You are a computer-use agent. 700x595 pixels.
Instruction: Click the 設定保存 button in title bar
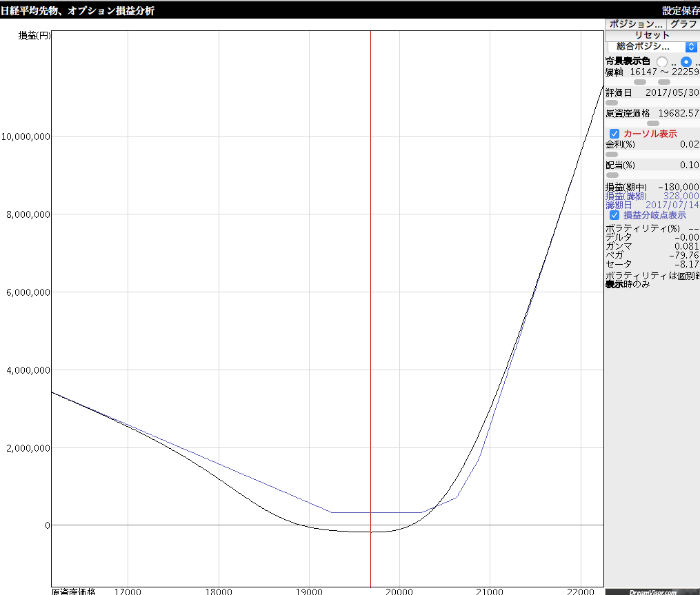(x=680, y=10)
